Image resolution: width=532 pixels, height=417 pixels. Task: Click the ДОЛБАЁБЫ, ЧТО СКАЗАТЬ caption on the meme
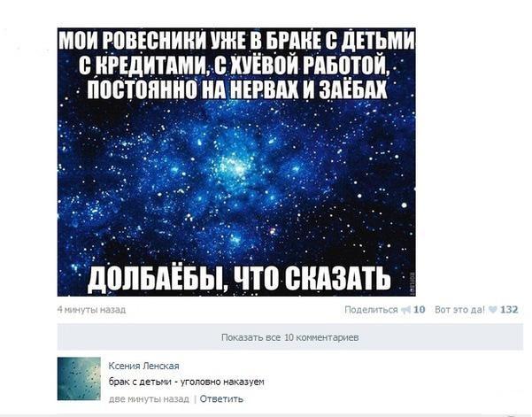point(239,279)
